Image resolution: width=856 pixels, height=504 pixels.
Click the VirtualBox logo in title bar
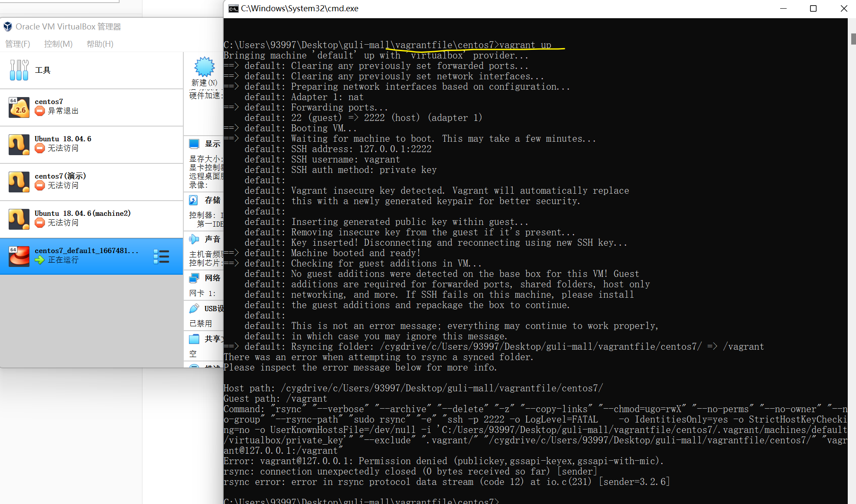point(8,27)
